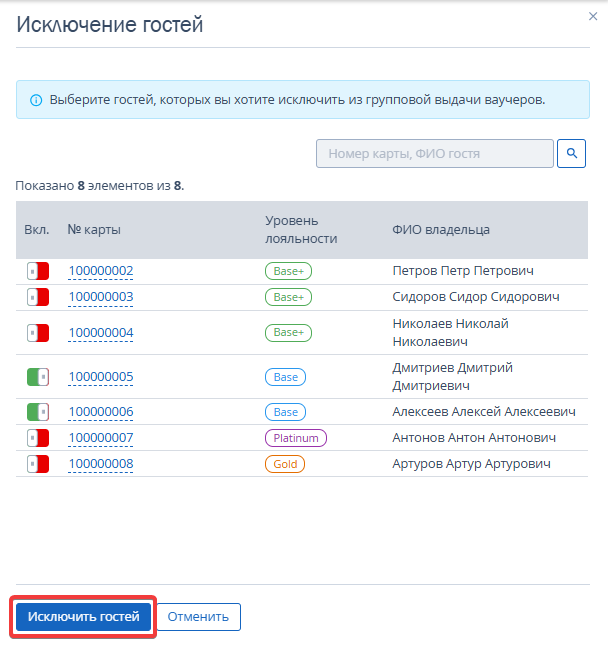Disable the green toggle for card 100000005

pyautogui.click(x=38, y=377)
